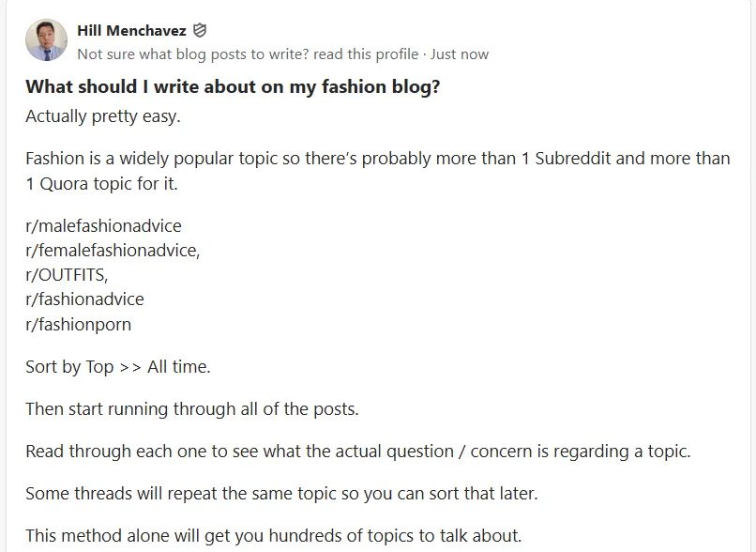Select the r/OUTFITS line
This screenshot has width=756, height=552.
click(67, 275)
